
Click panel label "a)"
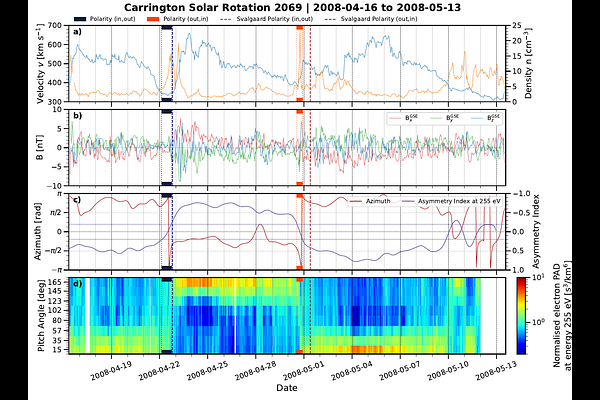77,32
